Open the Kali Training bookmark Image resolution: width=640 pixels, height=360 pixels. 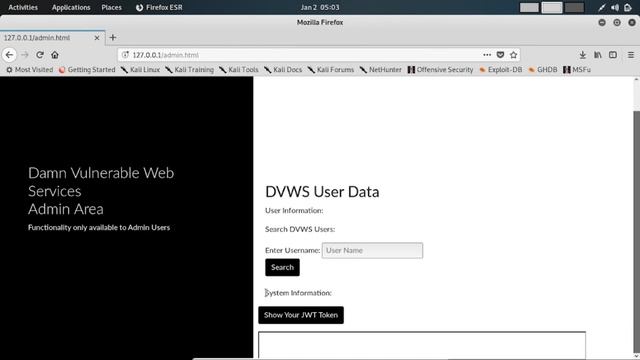(189, 70)
